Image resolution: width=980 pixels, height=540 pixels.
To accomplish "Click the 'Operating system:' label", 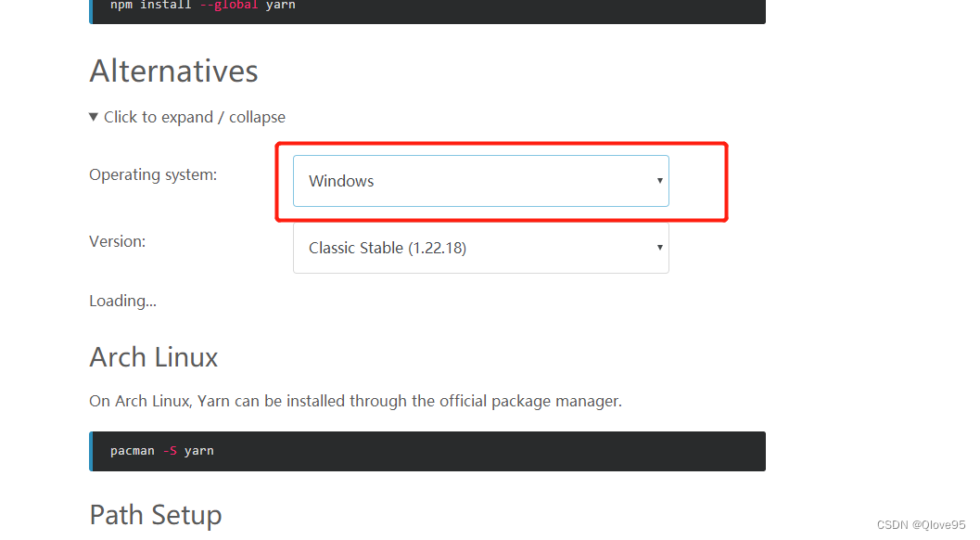I will coord(153,174).
